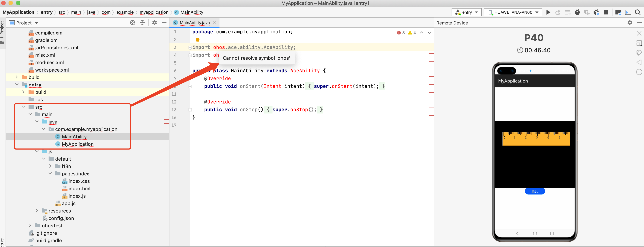Viewport: 644px width, 247px height.
Task: Open HUAWEI ANA-AN00 device dropdown
Action: pyautogui.click(x=513, y=12)
